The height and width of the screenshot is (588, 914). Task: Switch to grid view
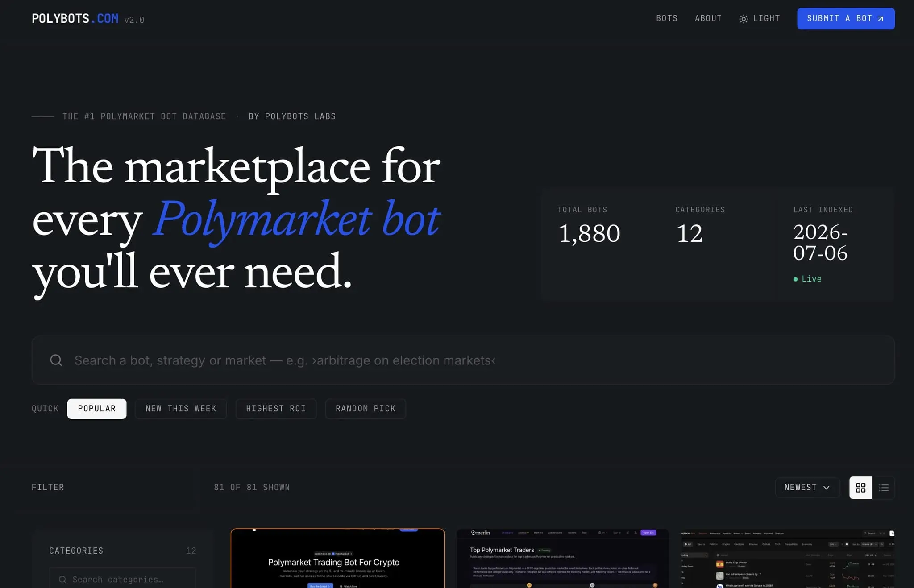click(860, 488)
